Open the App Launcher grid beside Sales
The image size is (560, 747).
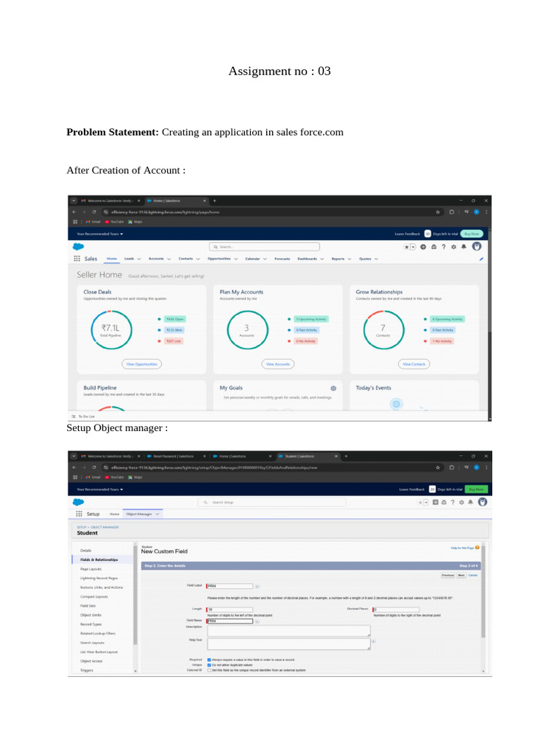(x=77, y=258)
